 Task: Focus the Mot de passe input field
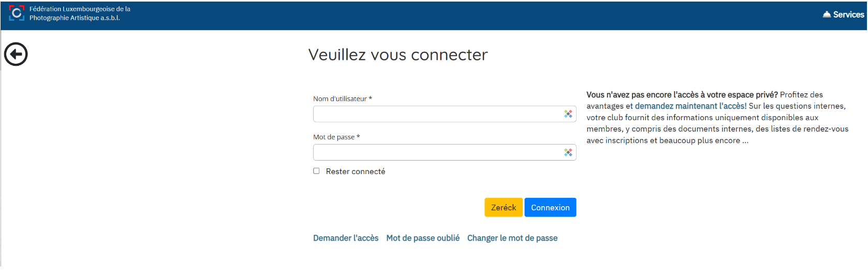(x=437, y=152)
